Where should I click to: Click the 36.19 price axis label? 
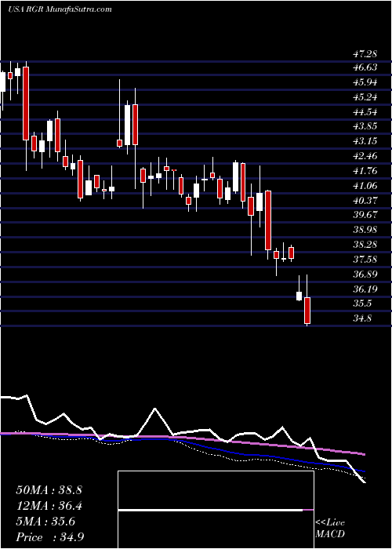coord(365,289)
